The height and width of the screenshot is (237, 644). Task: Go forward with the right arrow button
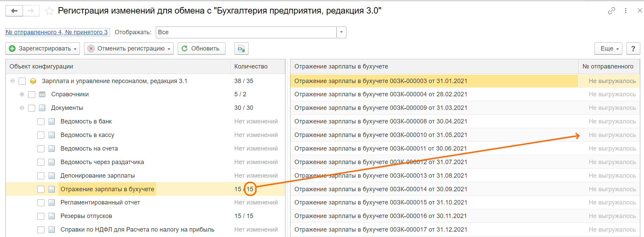point(31,11)
